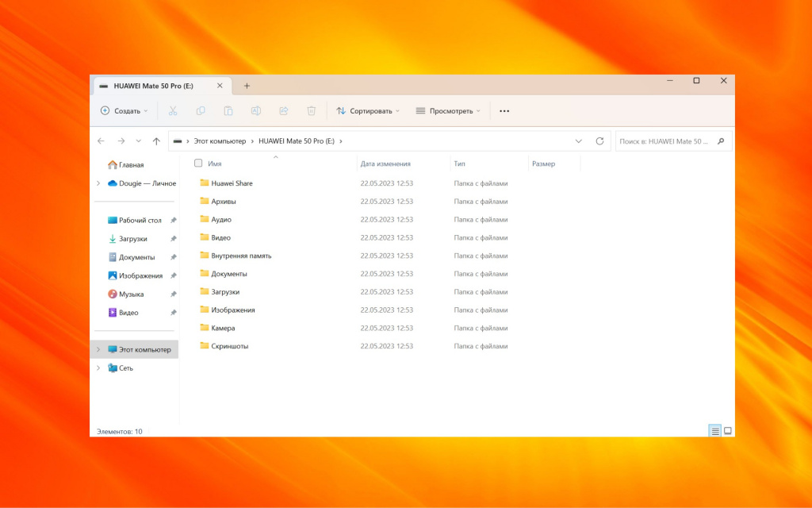Select the Камера folder in the list

coord(223,328)
